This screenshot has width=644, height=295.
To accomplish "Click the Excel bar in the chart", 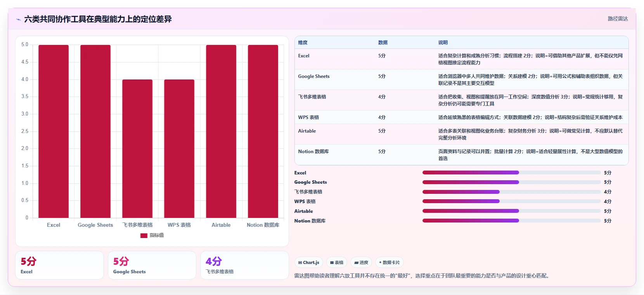I will [54, 131].
